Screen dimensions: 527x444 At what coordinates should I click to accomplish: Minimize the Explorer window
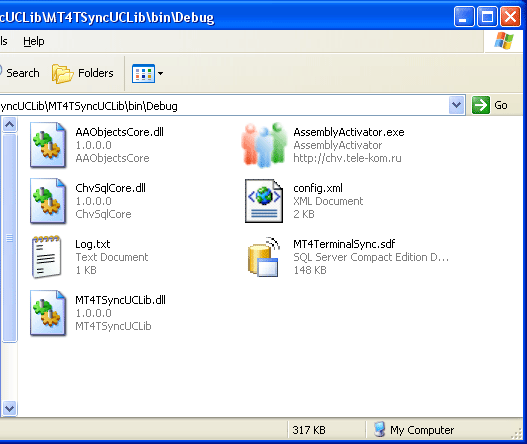pos(464,16)
